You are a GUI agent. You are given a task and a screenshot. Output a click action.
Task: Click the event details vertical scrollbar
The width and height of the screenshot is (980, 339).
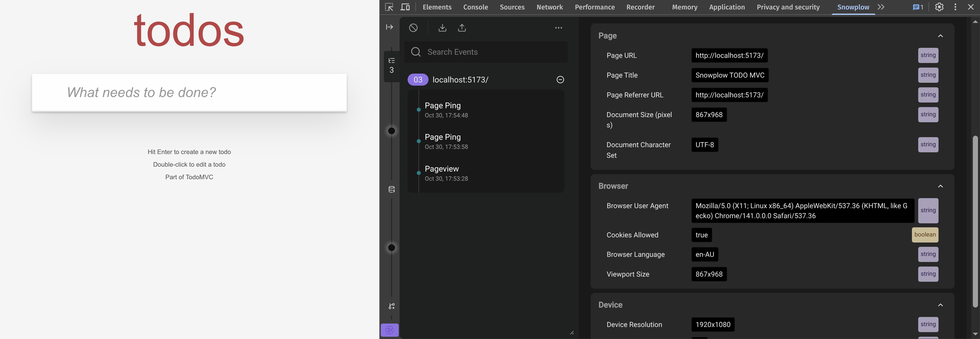[975, 221]
